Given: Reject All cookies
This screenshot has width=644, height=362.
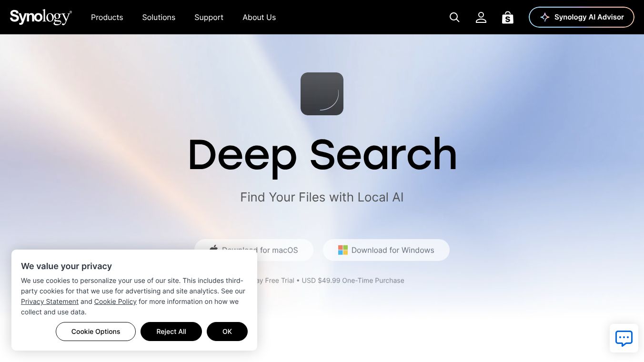Looking at the screenshot, I should tap(171, 332).
